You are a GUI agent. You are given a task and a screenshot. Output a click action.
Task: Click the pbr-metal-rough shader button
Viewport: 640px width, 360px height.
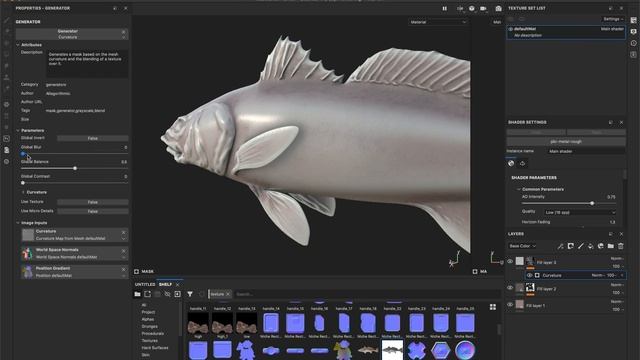[566, 142]
